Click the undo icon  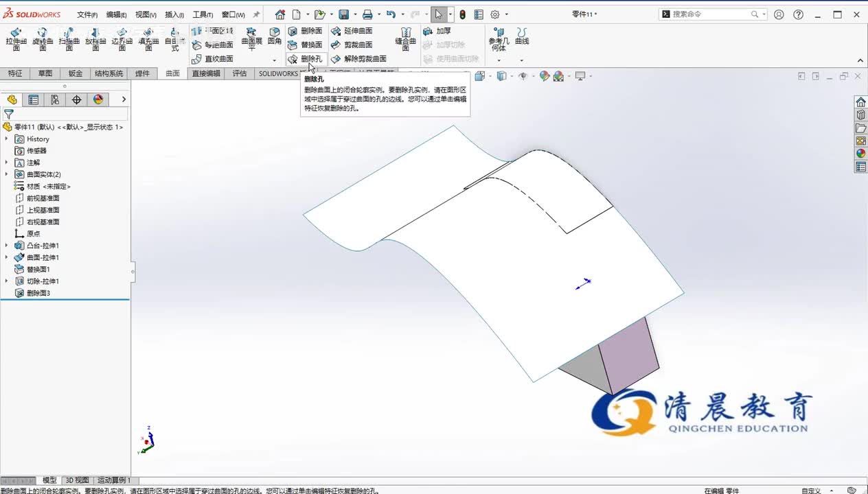coord(391,14)
